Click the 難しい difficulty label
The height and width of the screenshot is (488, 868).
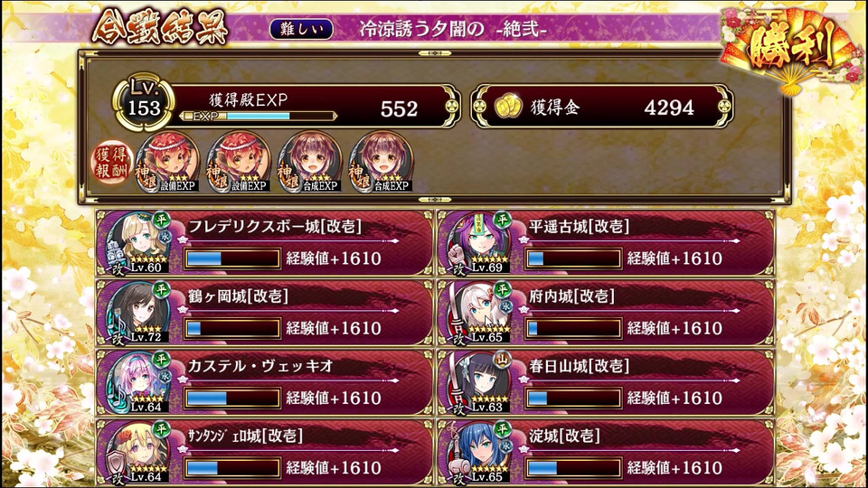click(302, 29)
